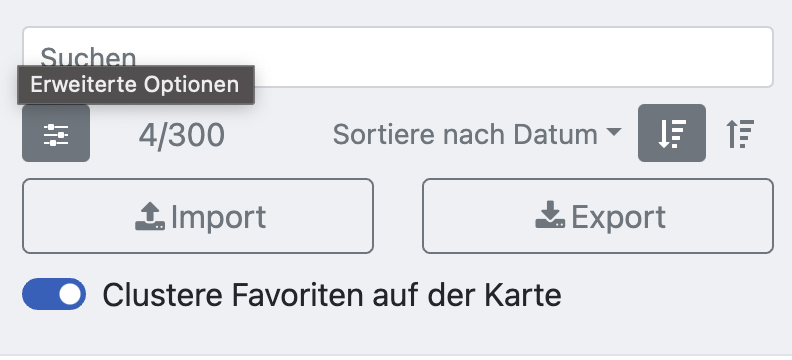Focus the Suchen search field

click(398, 57)
